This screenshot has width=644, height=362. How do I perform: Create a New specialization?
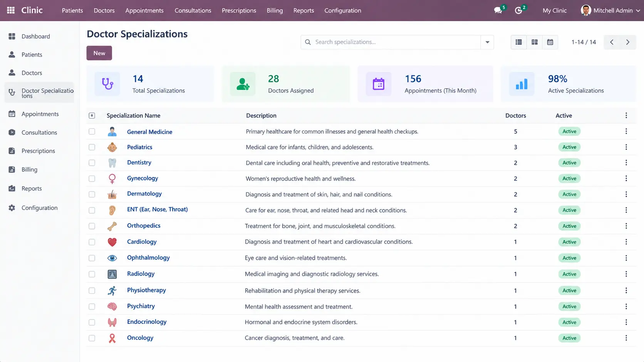99,53
